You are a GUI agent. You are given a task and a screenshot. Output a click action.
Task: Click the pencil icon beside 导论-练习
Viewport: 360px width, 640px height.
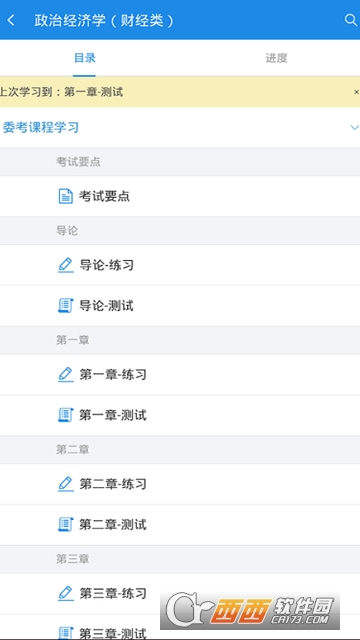pyautogui.click(x=66, y=265)
